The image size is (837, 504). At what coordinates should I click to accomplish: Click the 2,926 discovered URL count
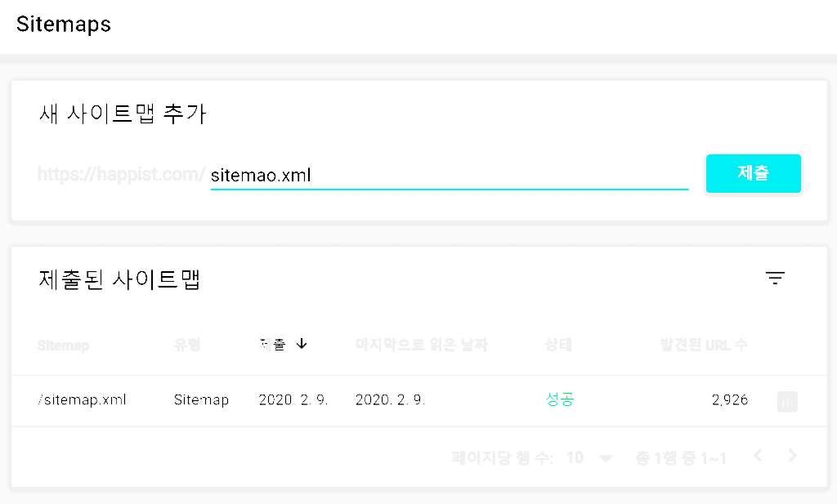729,400
